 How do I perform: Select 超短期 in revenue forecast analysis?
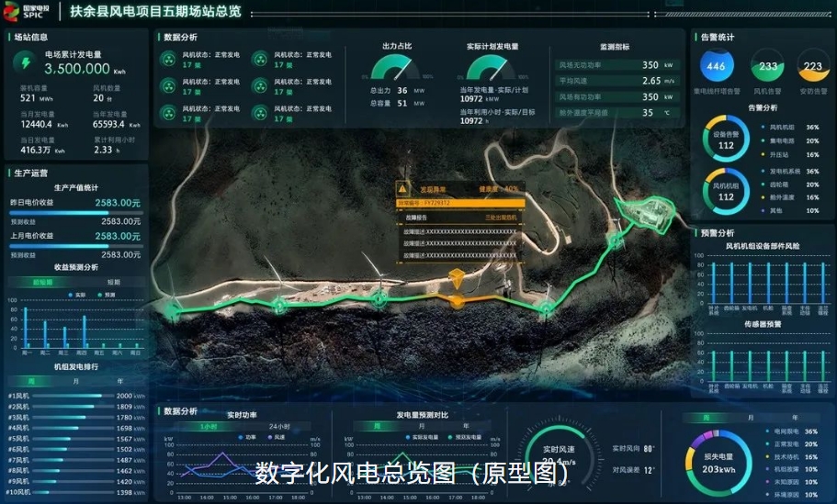tap(43, 282)
